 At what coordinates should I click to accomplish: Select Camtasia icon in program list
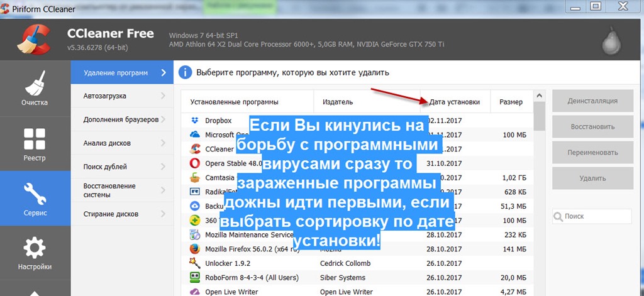[x=195, y=178]
